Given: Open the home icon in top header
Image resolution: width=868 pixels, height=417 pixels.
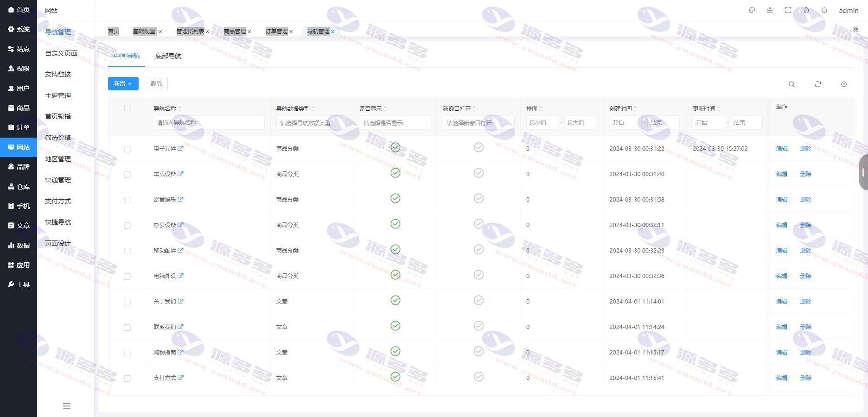Looking at the screenshot, I should tap(806, 10).
